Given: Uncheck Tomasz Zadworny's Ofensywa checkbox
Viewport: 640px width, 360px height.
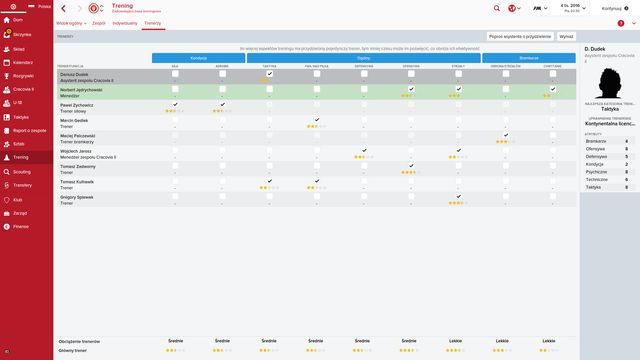Looking at the screenshot, I should 411,166.
